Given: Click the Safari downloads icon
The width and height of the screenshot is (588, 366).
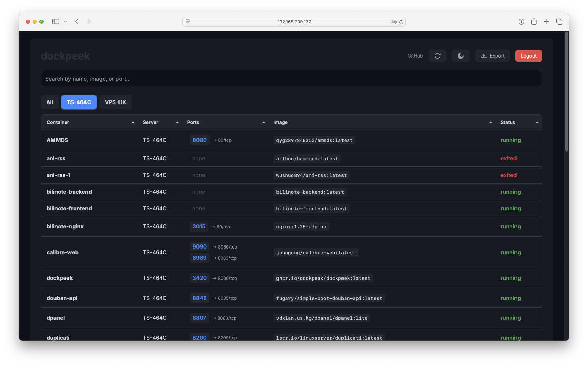Looking at the screenshot, I should (x=521, y=21).
